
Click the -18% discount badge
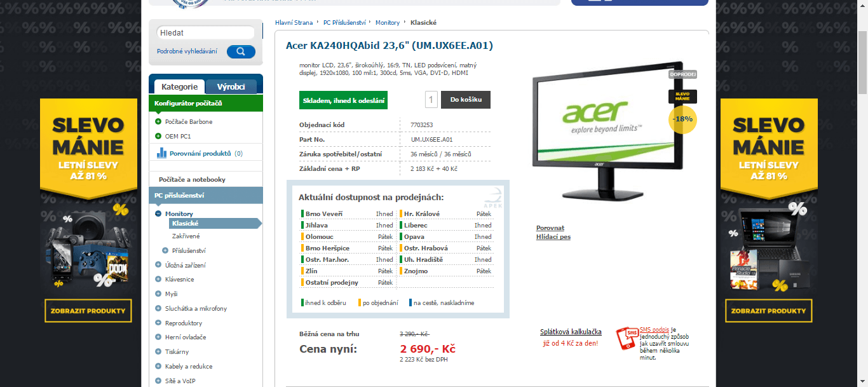(x=683, y=119)
